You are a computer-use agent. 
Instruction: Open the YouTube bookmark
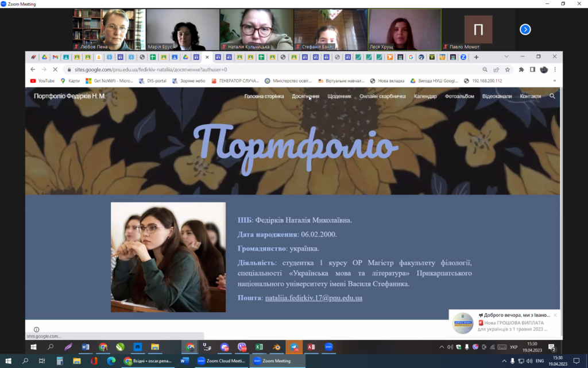(42, 81)
